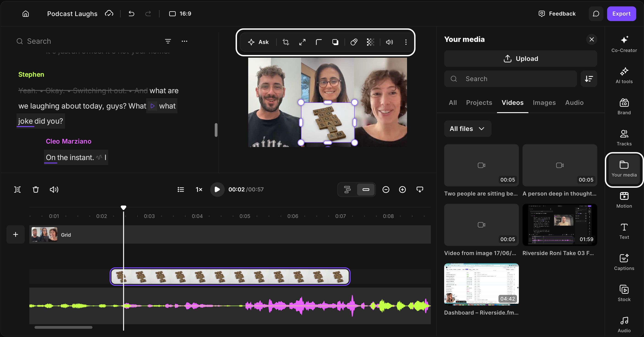This screenshot has width=644, height=337.
Task: Toggle the Your media sidebar item
Action: point(624,169)
